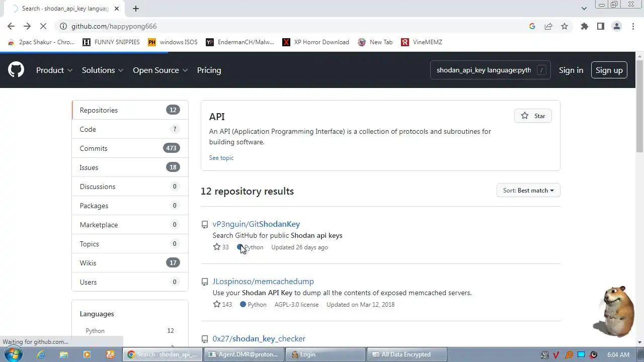
Task: Select Repositories filter
Action: [130, 110]
